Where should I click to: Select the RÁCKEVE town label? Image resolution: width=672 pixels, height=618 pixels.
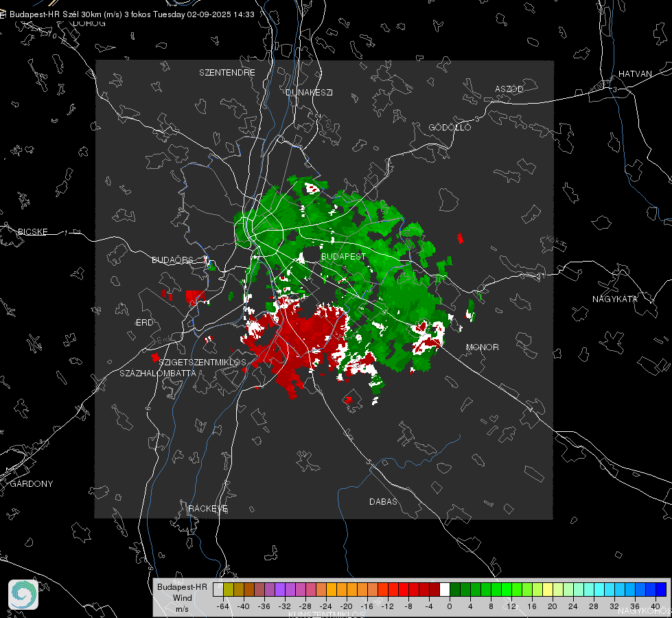[208, 509]
